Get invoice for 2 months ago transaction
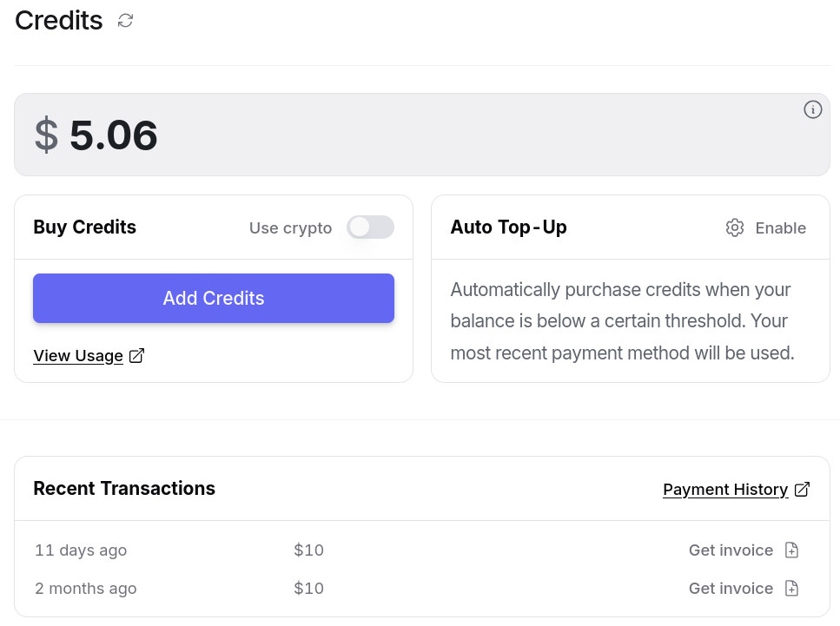This screenshot has width=840, height=626. click(731, 588)
